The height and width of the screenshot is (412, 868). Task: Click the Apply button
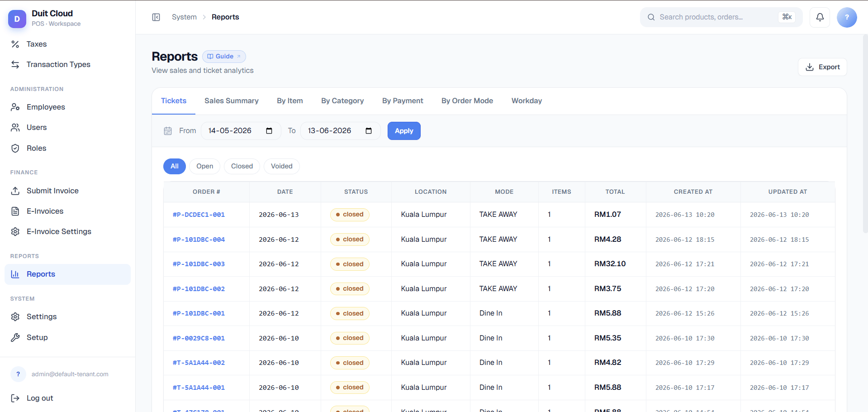[404, 131]
